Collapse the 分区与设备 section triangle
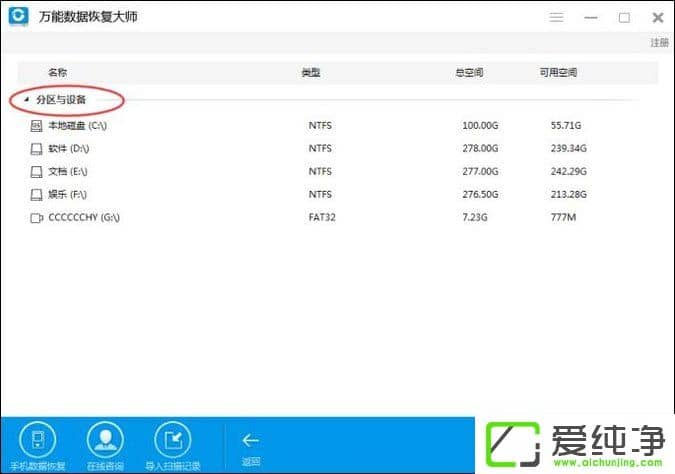Screen dimensions: 675x474 pyautogui.click(x=26, y=99)
